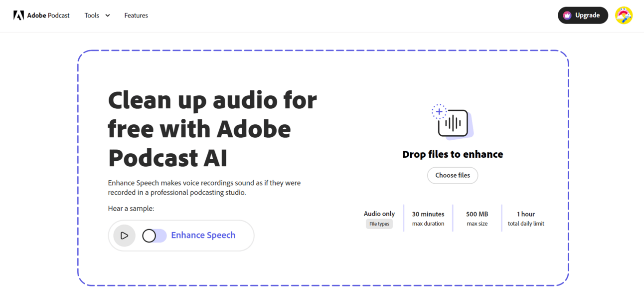Click the Upgrade button label
644x292 pixels.
[x=587, y=15]
